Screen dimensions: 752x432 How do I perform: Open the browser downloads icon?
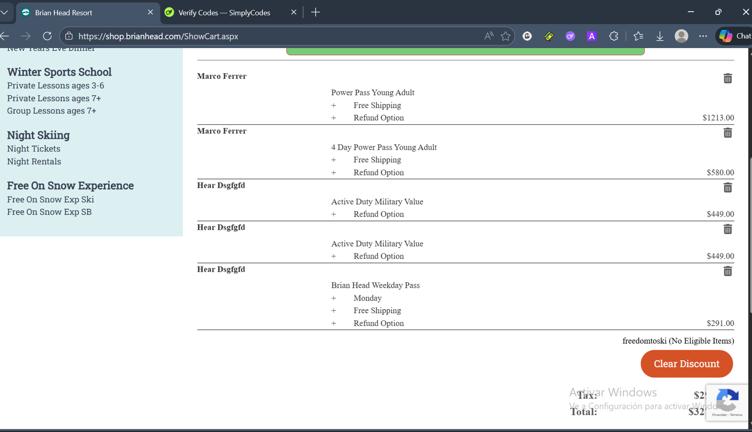[660, 36]
